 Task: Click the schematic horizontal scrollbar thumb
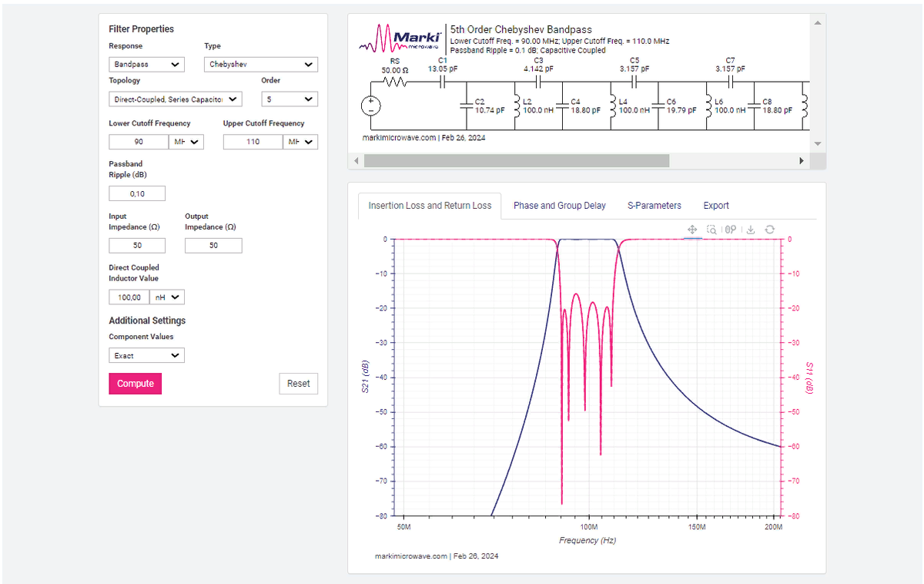point(517,161)
